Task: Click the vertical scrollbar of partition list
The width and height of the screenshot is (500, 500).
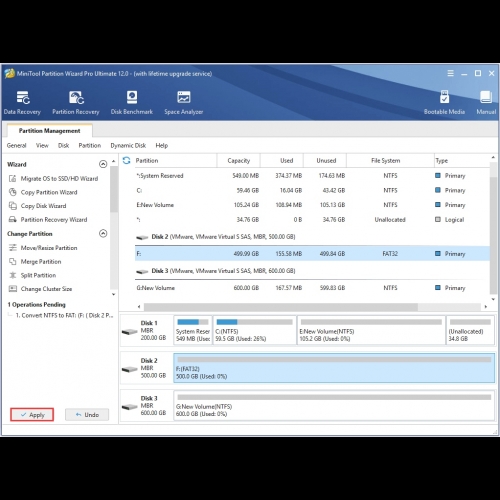Action: 493,234
